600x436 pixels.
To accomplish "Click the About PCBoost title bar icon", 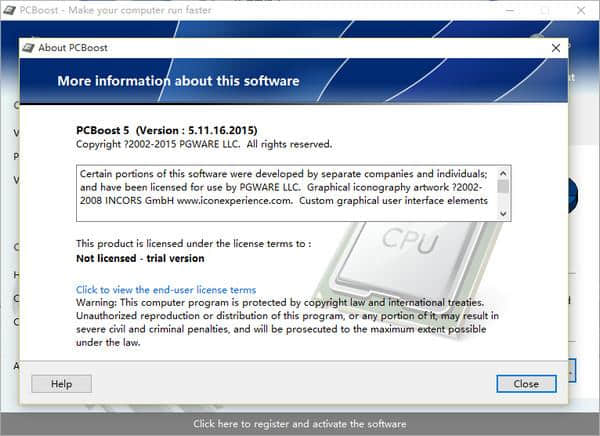I will 28,48.
